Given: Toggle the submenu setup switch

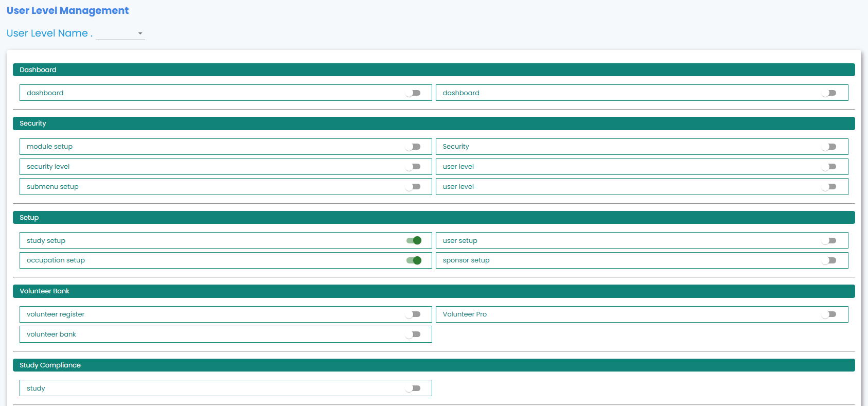Looking at the screenshot, I should point(413,187).
